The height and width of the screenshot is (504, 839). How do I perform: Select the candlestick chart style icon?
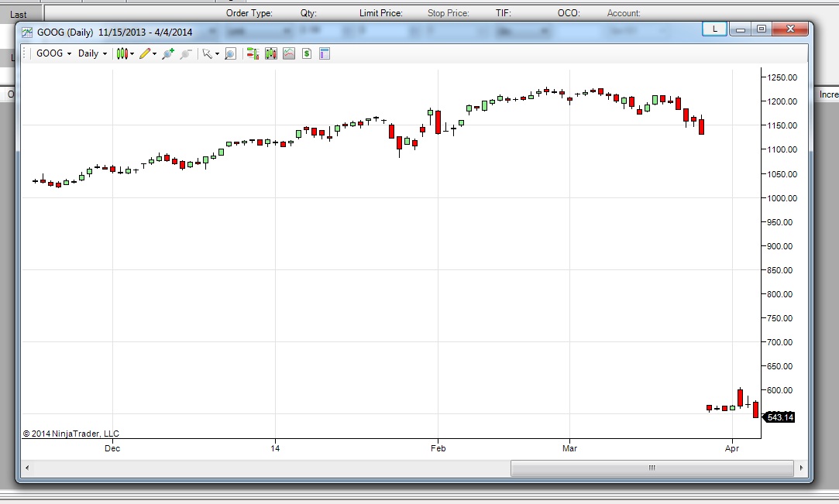click(x=122, y=53)
